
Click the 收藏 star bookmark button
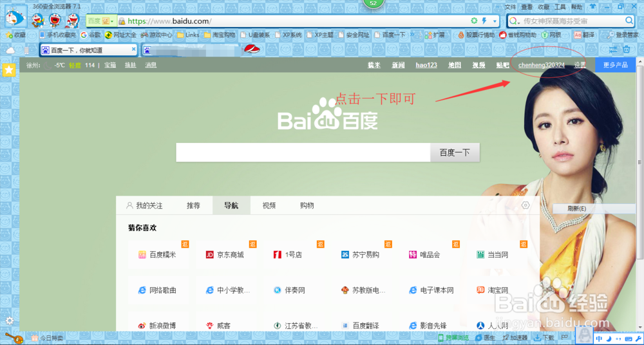coord(15,35)
